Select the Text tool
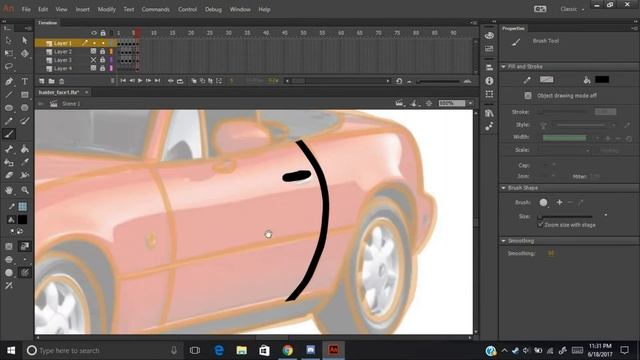Image resolution: width=640 pixels, height=360 pixels. 24,82
